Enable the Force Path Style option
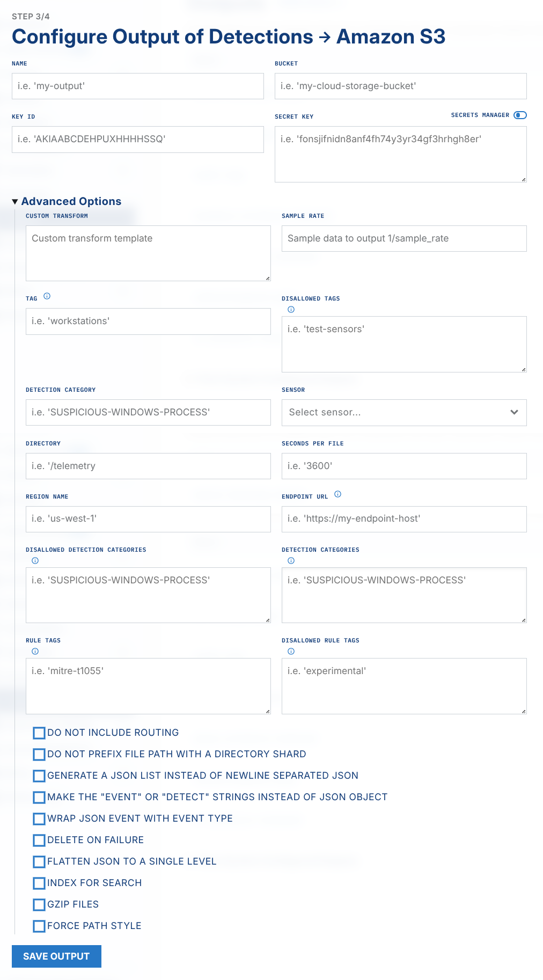 click(39, 926)
